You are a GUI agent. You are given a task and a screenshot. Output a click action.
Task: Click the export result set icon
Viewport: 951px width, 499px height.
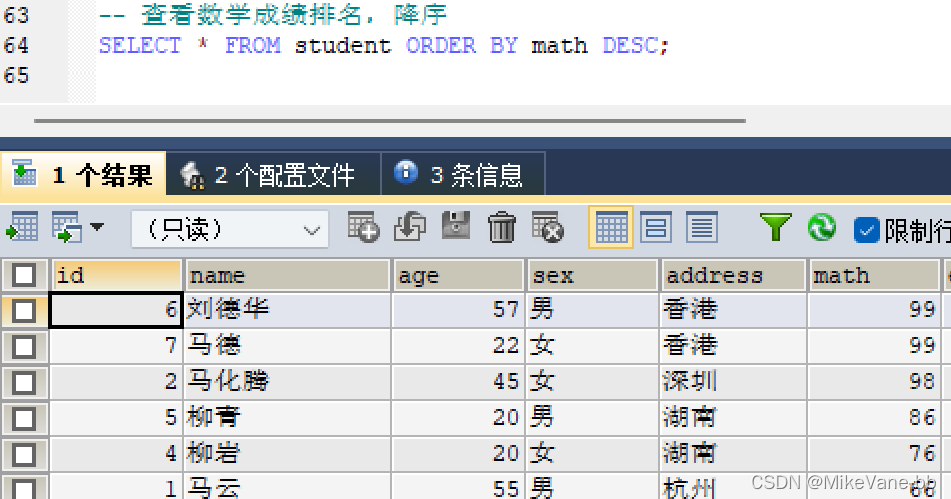tap(22, 227)
